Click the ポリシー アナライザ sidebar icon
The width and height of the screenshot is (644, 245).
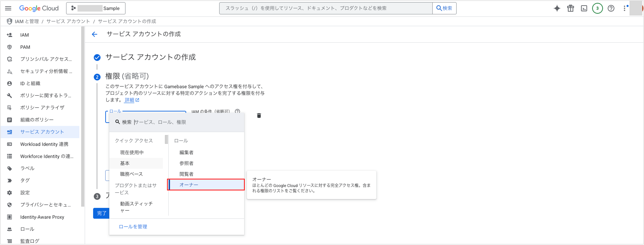click(9, 108)
